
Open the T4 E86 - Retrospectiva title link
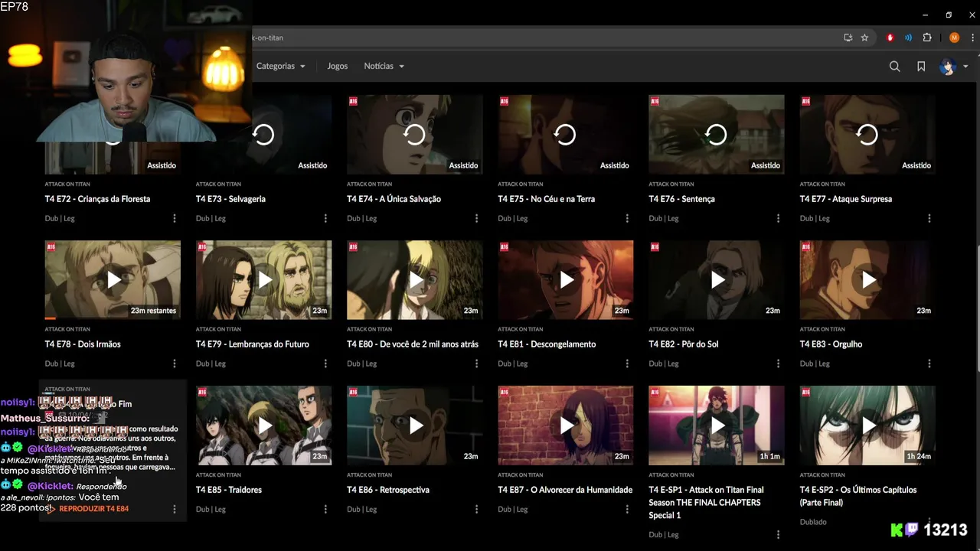click(388, 490)
